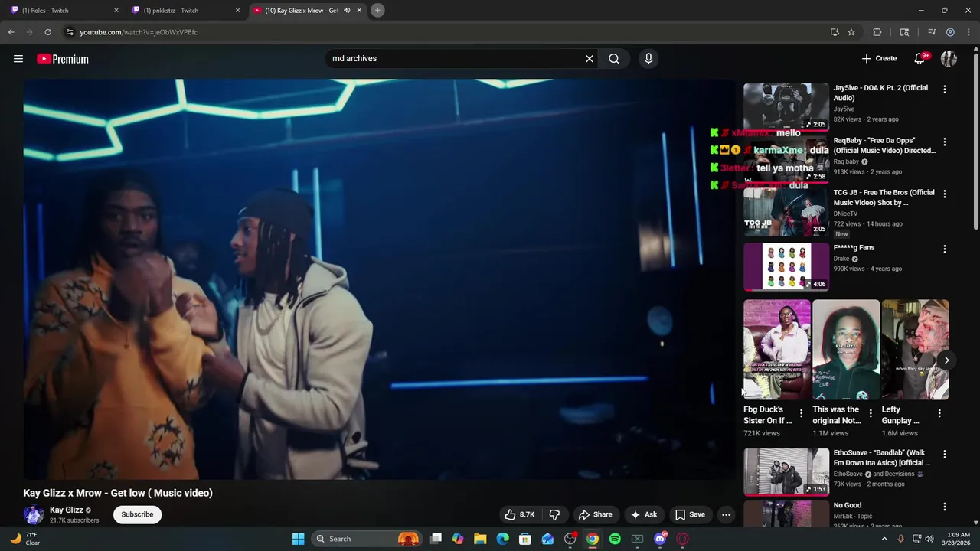Viewport: 980px width, 551px height.
Task: Open options for RaqBaby Free Da Opps
Action: tap(945, 142)
